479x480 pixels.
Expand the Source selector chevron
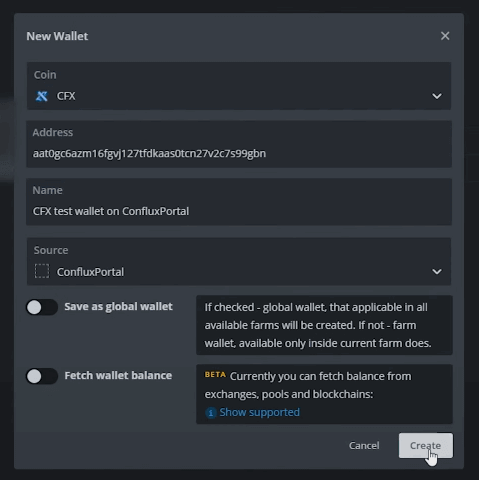[437, 272]
